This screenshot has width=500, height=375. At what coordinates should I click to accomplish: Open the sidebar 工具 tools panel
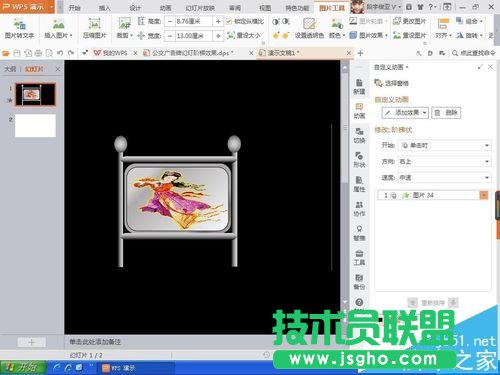[x=359, y=258]
